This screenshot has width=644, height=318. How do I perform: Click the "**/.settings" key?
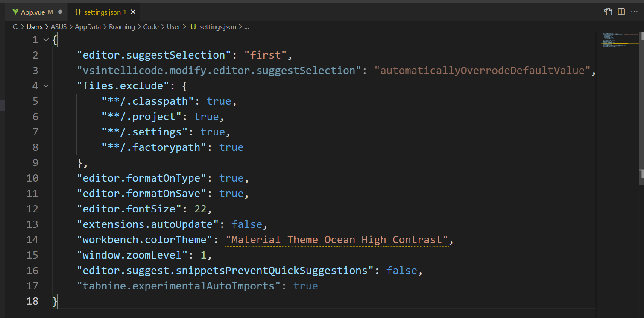[x=145, y=132]
